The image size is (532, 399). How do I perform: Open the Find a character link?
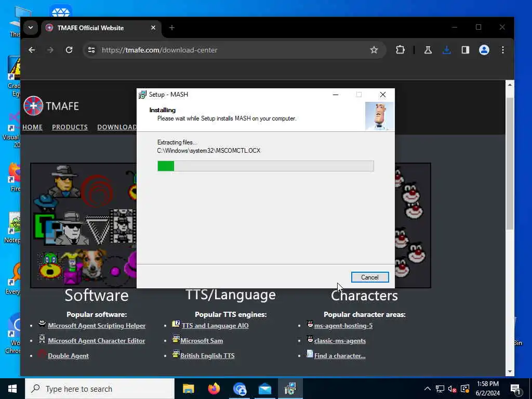click(340, 355)
